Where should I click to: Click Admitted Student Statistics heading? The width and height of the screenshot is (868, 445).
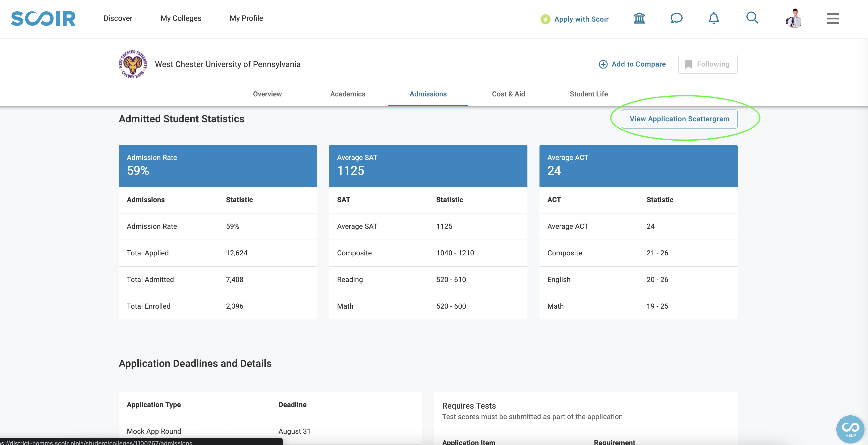coord(181,119)
